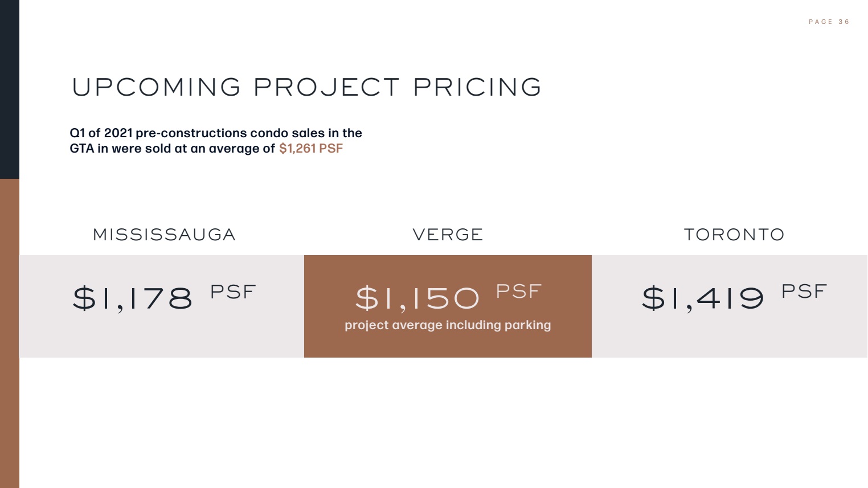
Task: Click the word UPCOMING in the title
Action: 157,87
